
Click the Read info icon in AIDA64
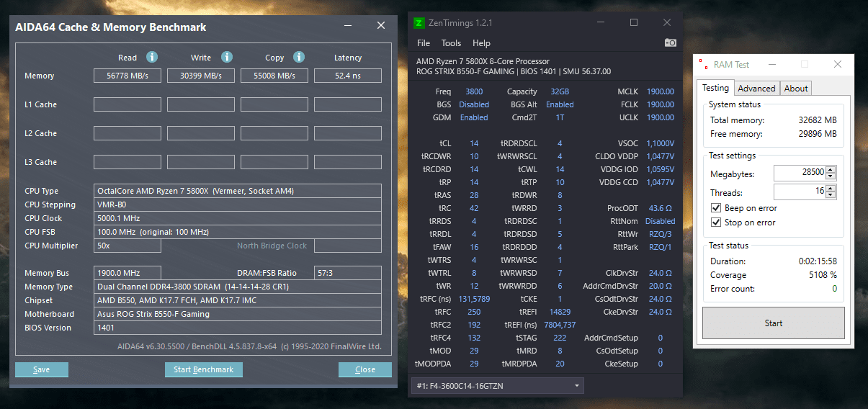[151, 57]
